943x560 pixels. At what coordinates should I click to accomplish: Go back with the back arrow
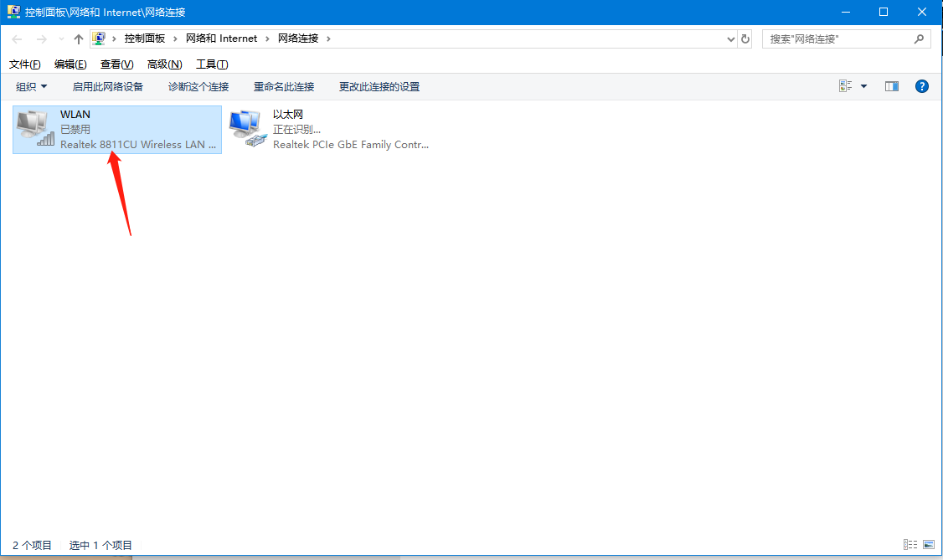(x=17, y=39)
